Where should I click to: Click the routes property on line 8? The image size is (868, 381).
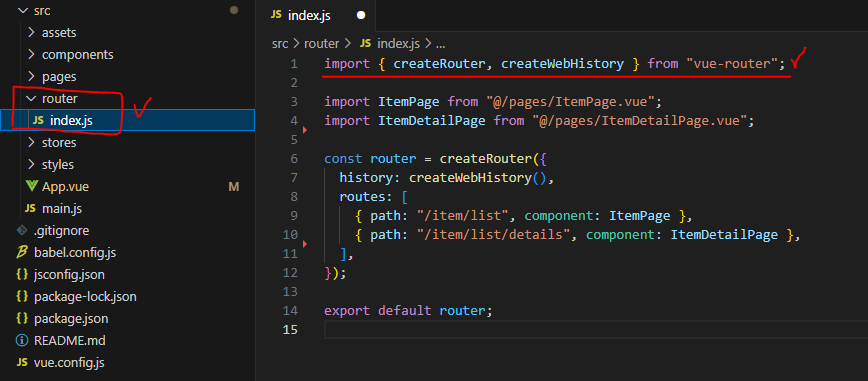(363, 197)
